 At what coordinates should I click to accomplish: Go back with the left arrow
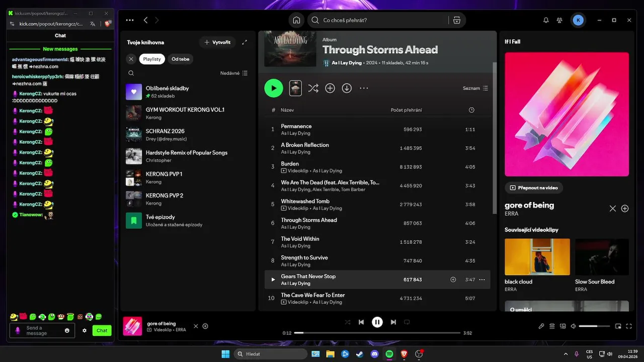click(x=145, y=20)
